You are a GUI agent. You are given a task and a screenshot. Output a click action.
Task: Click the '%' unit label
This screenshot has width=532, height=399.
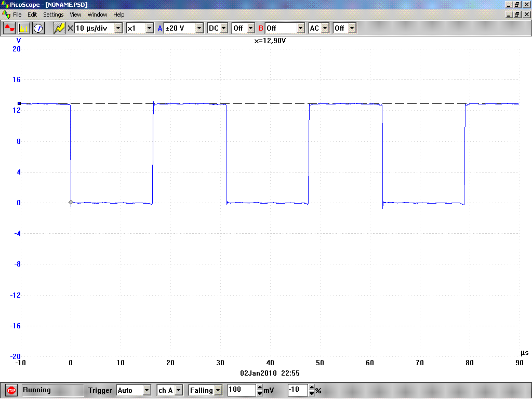click(318, 391)
